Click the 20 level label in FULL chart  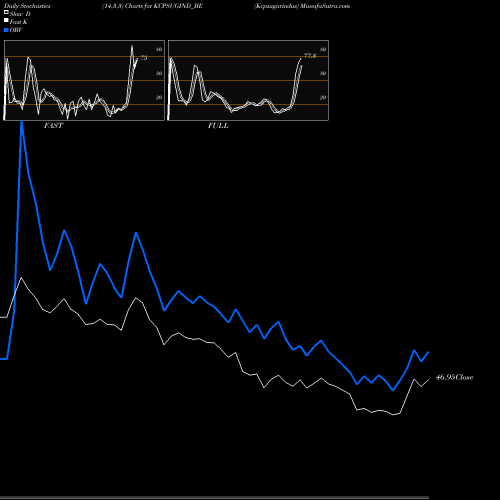[323, 97]
